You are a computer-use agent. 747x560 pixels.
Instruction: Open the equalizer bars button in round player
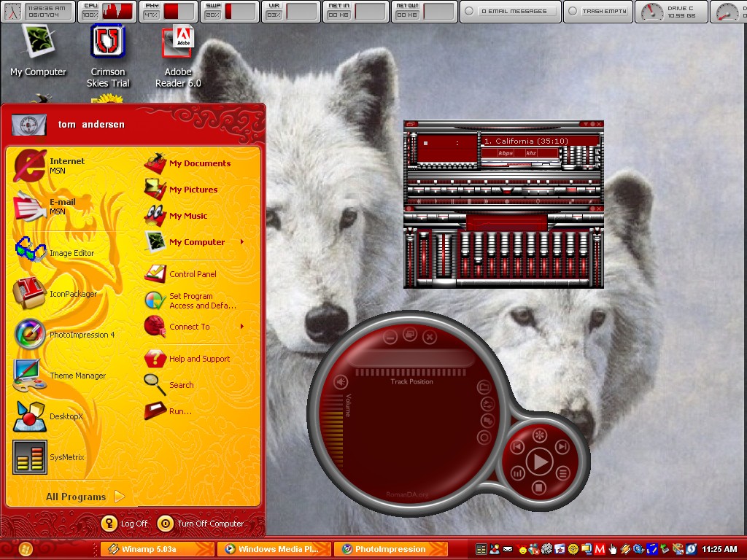point(517,473)
